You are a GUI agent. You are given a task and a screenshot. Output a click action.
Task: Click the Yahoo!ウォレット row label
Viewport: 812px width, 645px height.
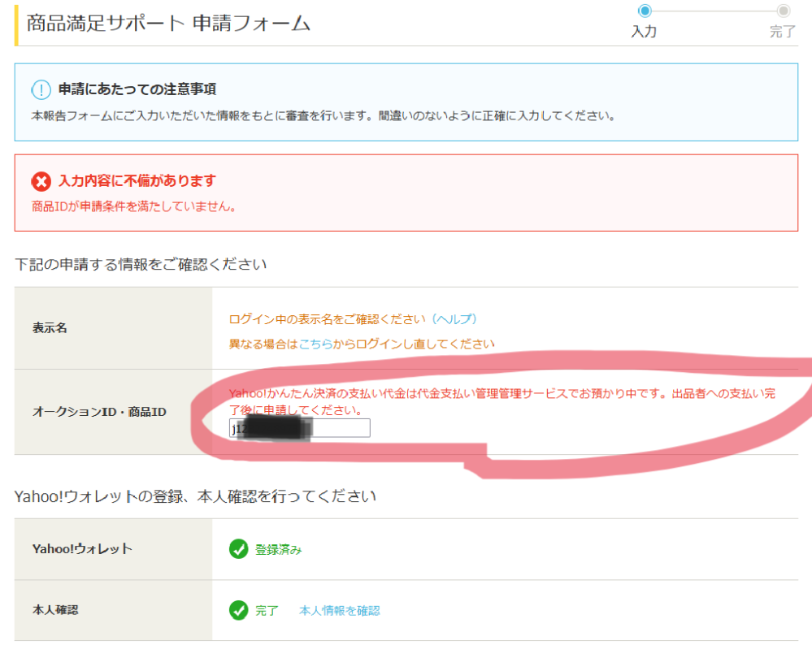point(82,548)
